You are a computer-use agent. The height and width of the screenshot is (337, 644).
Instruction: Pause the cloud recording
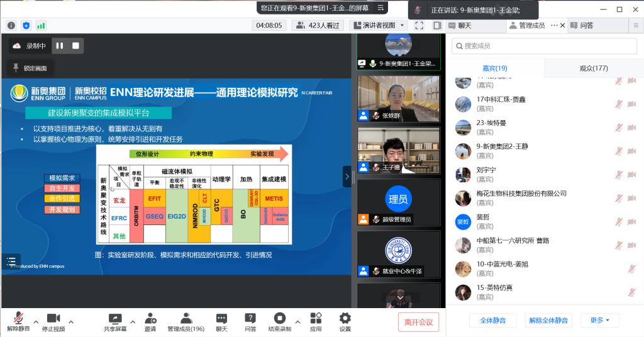(60, 46)
